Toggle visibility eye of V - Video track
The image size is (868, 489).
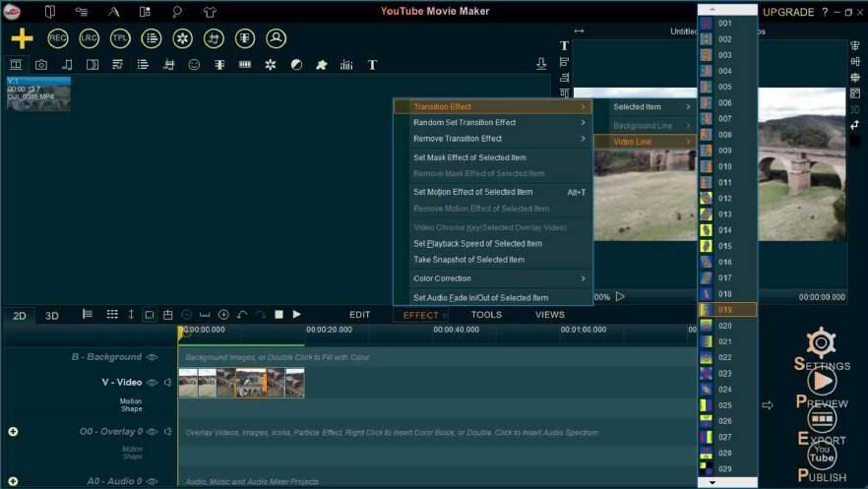(152, 382)
